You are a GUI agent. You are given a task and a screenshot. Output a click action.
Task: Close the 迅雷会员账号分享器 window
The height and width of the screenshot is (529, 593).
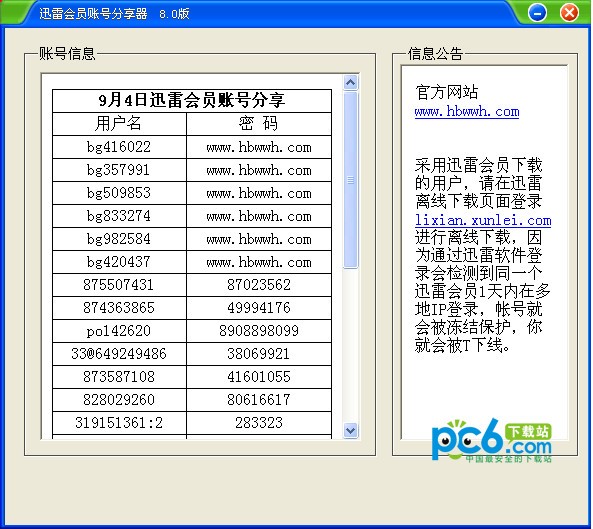click(569, 13)
